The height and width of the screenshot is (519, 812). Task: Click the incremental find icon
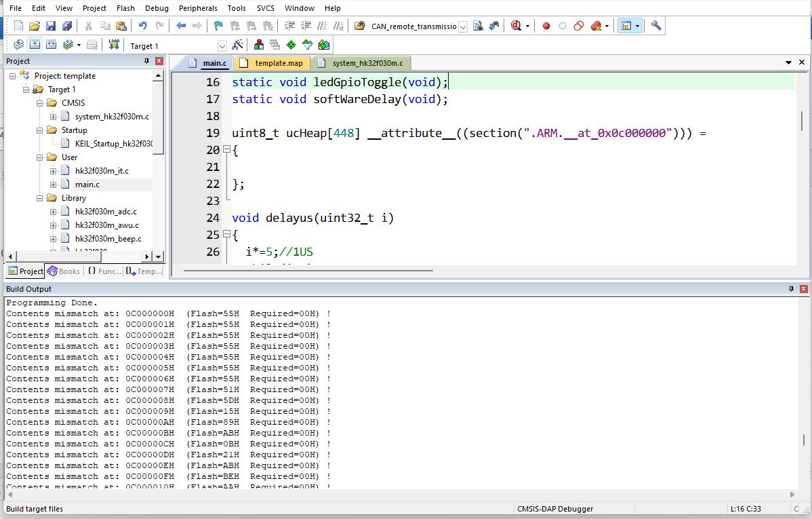coord(494,26)
